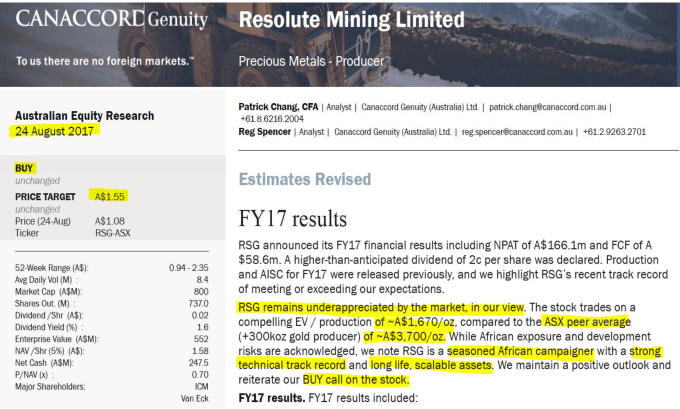Click the Australian Equity Research label
680x409 pixels.
[x=85, y=116]
